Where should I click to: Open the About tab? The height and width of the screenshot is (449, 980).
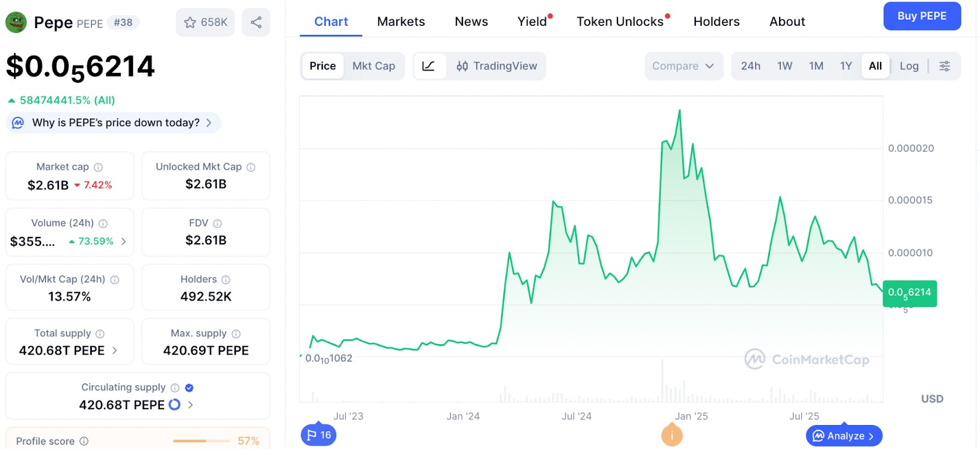[787, 21]
